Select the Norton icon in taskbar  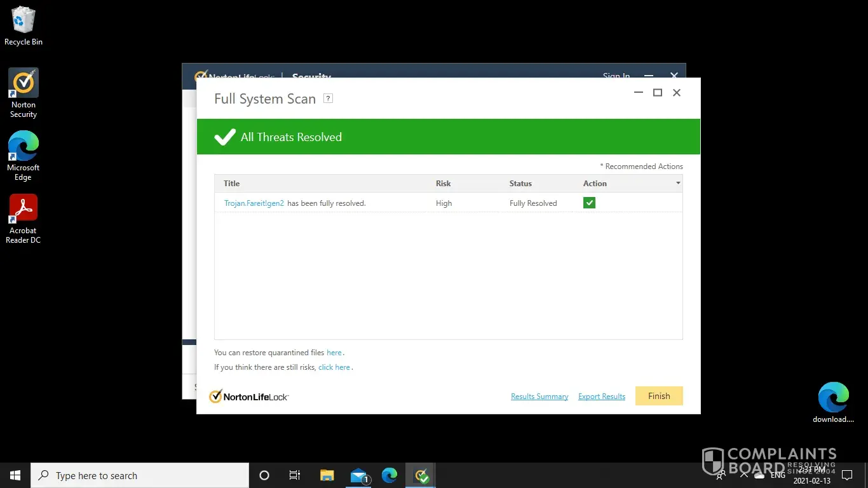click(421, 475)
